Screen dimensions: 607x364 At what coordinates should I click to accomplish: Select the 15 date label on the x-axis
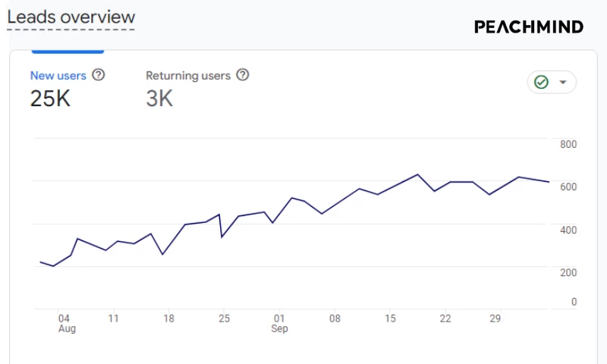tap(390, 318)
